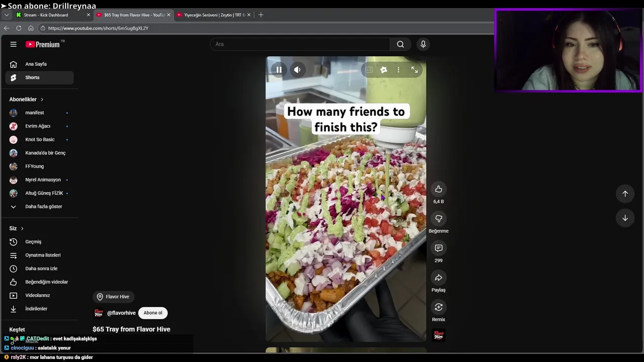Click the browser home button
This screenshot has width=644, height=362.
(x=31, y=28)
